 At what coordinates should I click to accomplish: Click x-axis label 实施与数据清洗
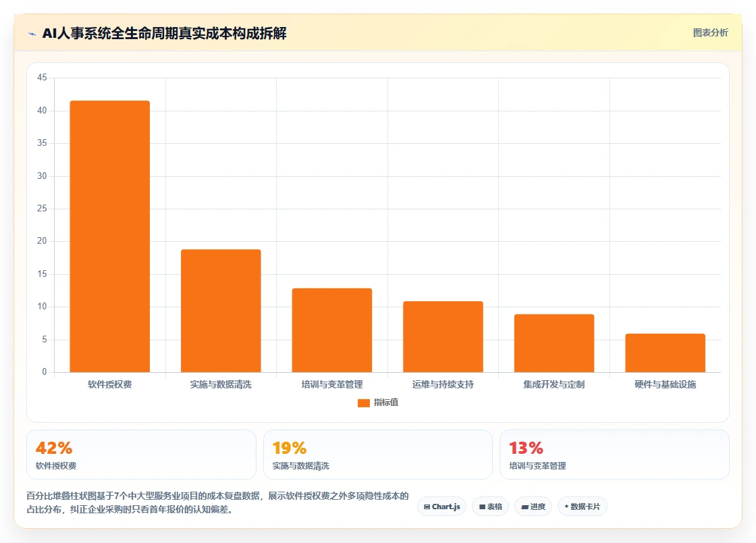click(221, 384)
